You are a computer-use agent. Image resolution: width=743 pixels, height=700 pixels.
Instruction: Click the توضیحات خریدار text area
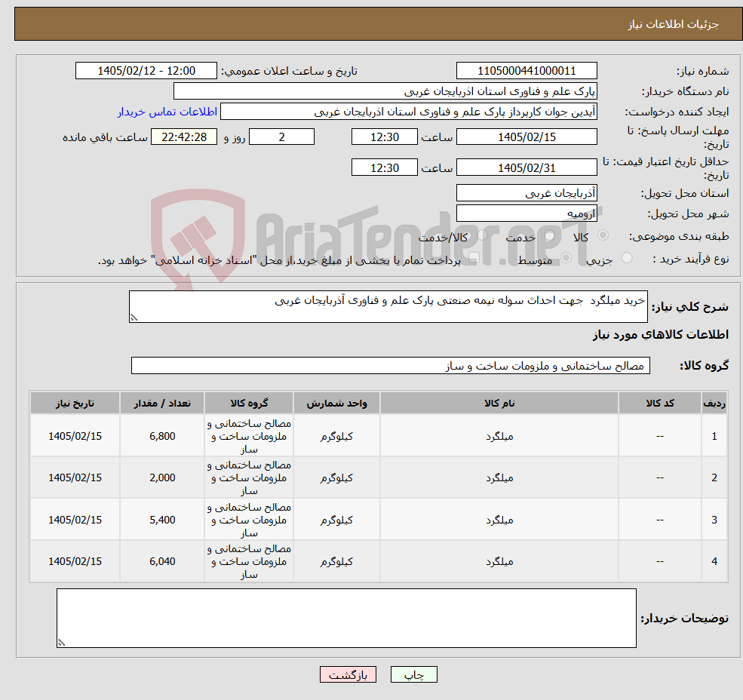click(346, 618)
